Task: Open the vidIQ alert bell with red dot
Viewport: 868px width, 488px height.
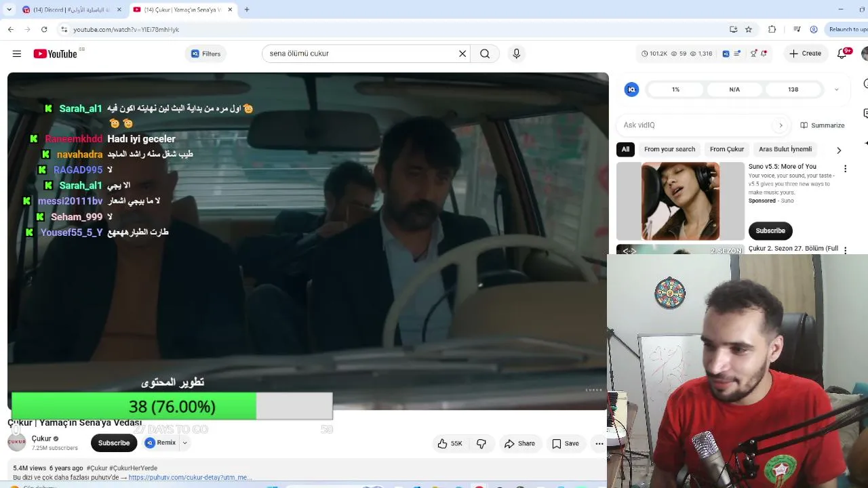Action: coord(764,54)
